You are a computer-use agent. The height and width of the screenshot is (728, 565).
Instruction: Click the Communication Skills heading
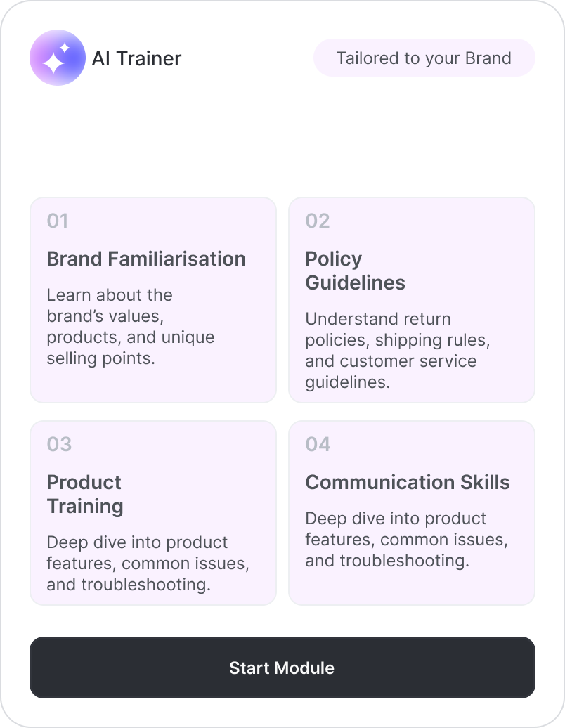[408, 483]
